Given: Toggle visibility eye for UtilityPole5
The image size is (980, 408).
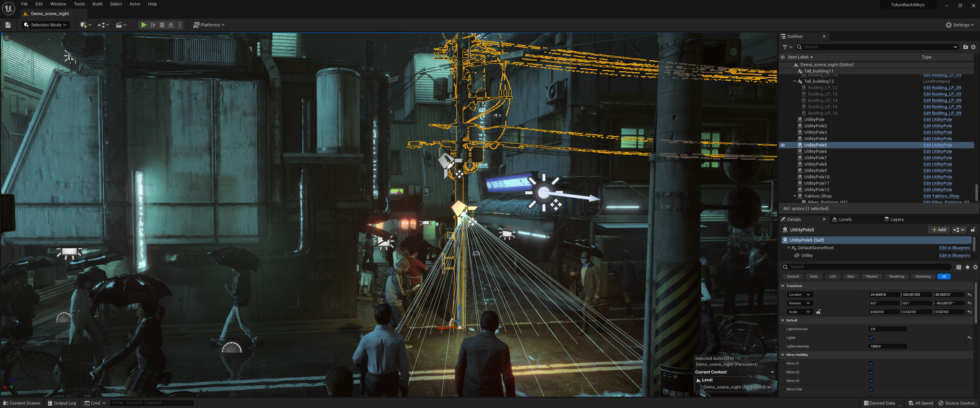Looking at the screenshot, I should click(x=782, y=145).
